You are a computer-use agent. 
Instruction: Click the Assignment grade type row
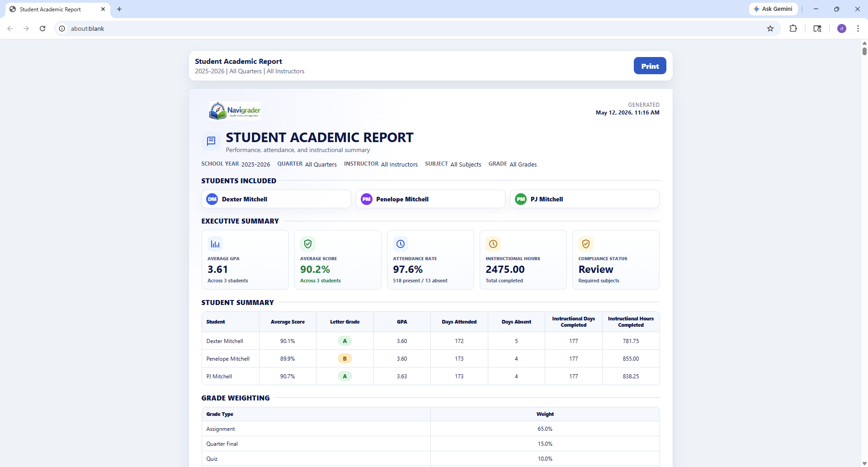(x=430, y=429)
